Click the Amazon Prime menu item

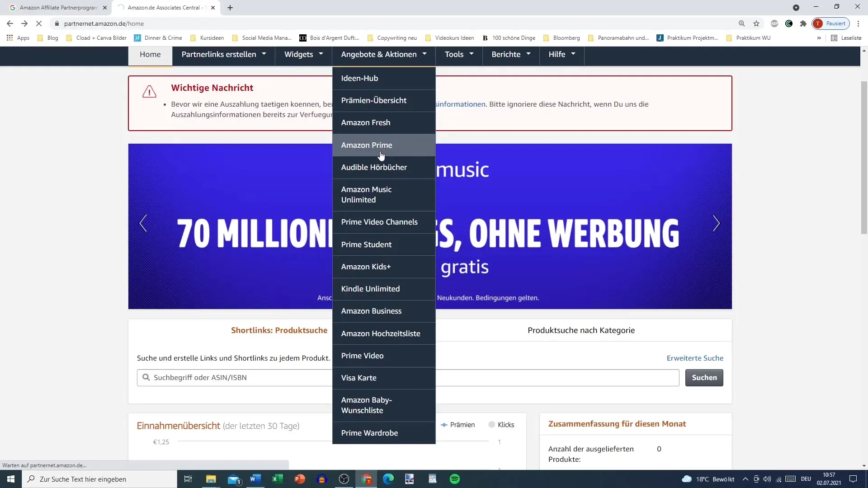367,145
